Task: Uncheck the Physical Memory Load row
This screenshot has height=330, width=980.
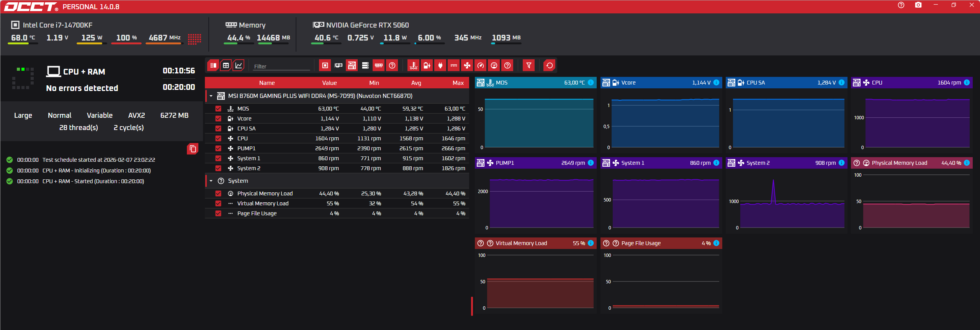Action: (x=218, y=193)
